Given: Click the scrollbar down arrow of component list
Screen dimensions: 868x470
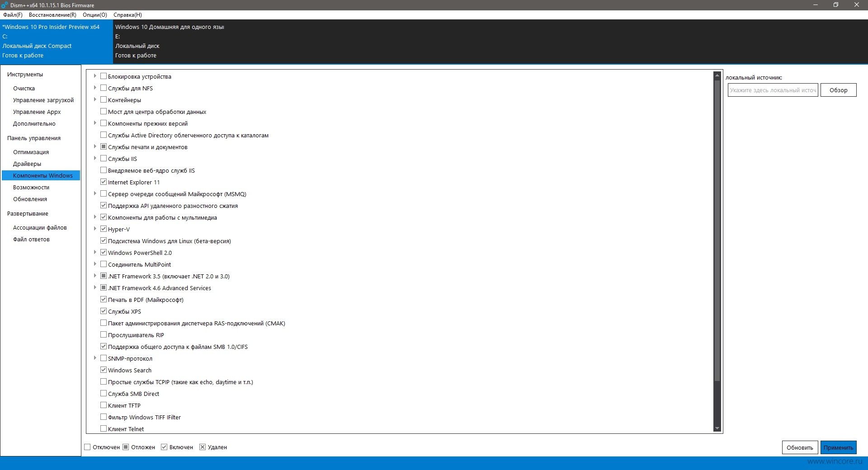Looking at the screenshot, I should tap(717, 428).
